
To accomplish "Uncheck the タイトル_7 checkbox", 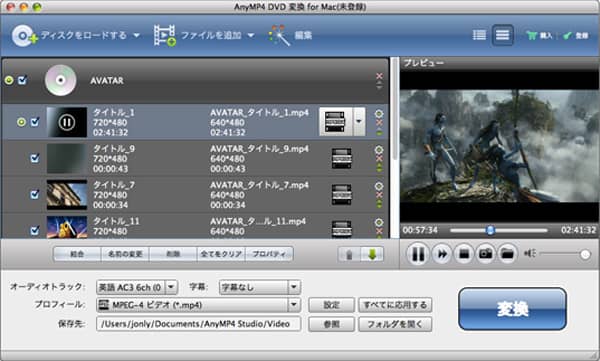I will (35, 194).
